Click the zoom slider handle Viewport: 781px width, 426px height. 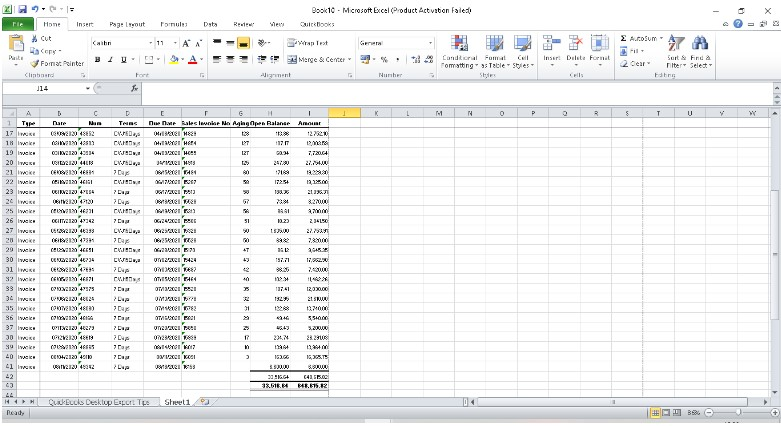click(738, 413)
